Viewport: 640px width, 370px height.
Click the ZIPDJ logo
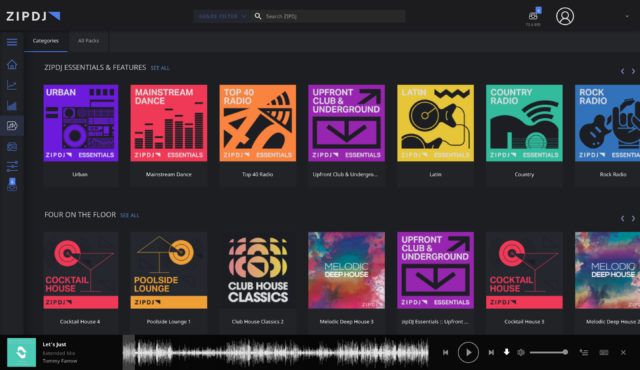33,16
